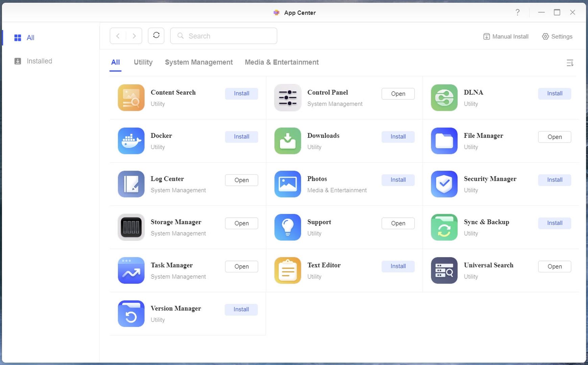Click the App Center window title
This screenshot has height=365, width=588.
(x=300, y=13)
